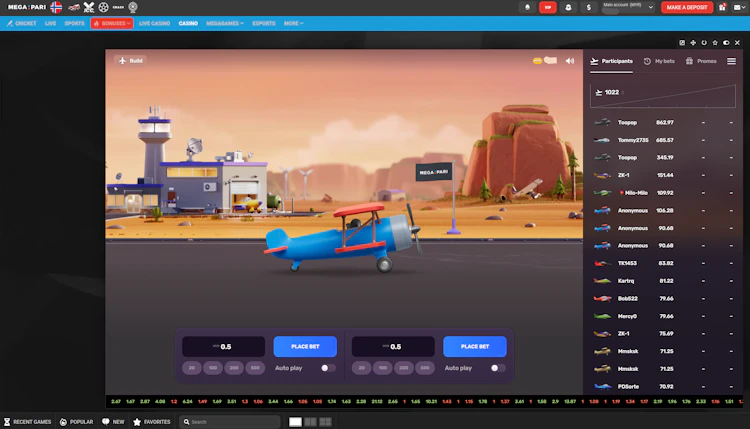Screen dimensions: 750x429
Task: Open the race car icon in the header
Action: click(74, 7)
